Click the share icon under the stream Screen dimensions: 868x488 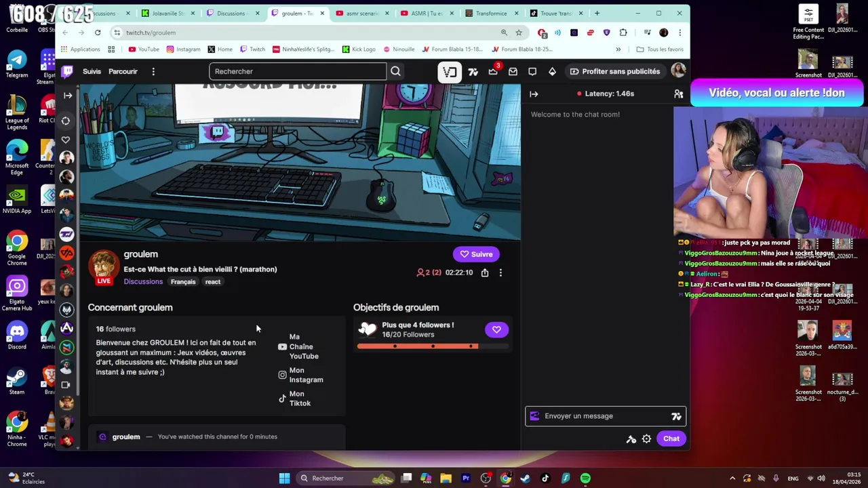click(x=485, y=272)
